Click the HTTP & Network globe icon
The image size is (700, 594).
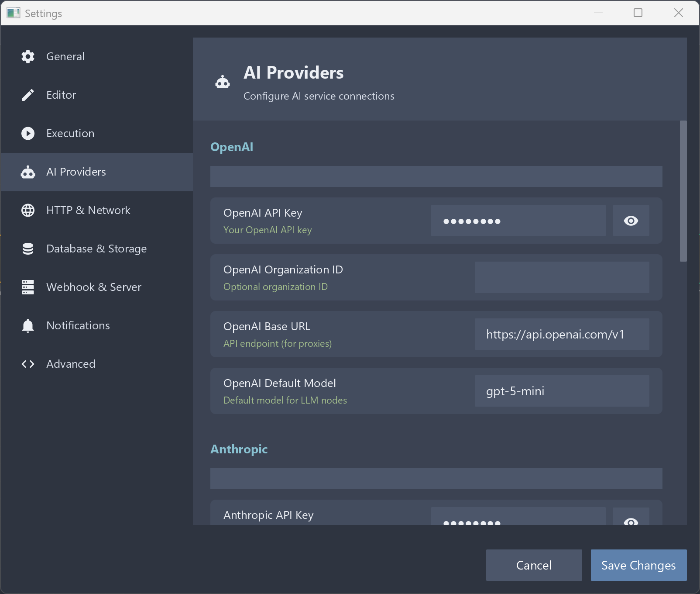28,210
